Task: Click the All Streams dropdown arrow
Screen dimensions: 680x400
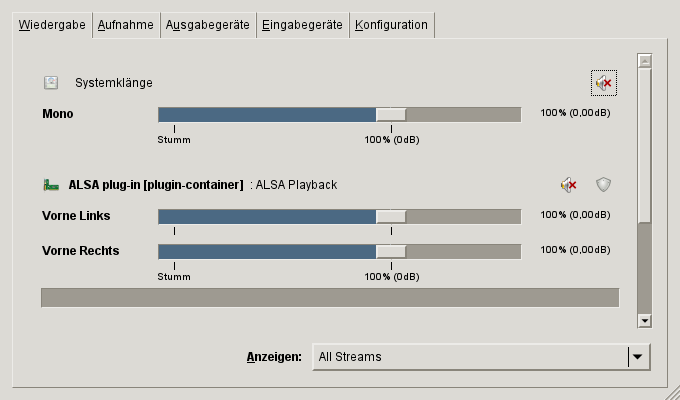Action: click(636, 356)
